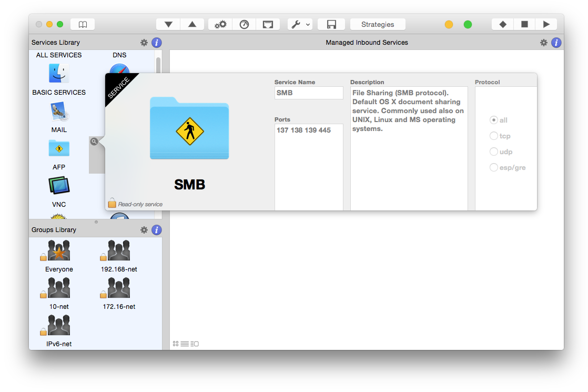Viewport: 588px width, 392px height.
Task: Click the double-gears toolbar icon
Action: pos(220,24)
